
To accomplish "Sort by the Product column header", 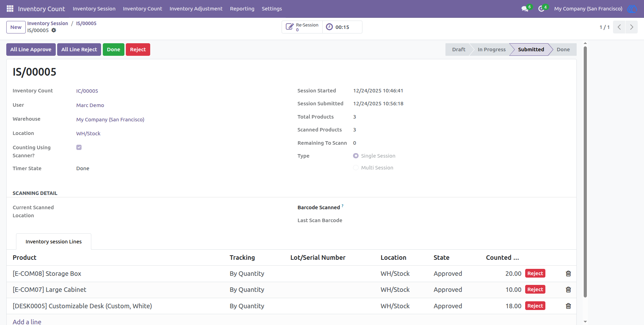I will pos(24,258).
